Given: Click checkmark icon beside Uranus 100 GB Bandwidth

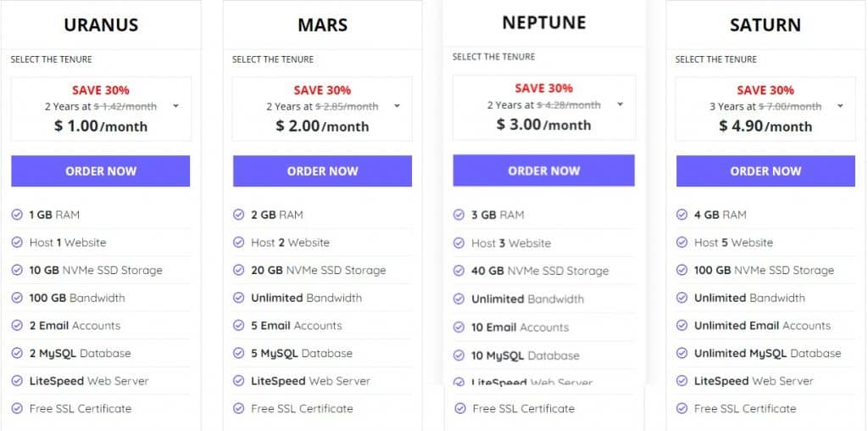Looking at the screenshot, I should coord(17,298).
